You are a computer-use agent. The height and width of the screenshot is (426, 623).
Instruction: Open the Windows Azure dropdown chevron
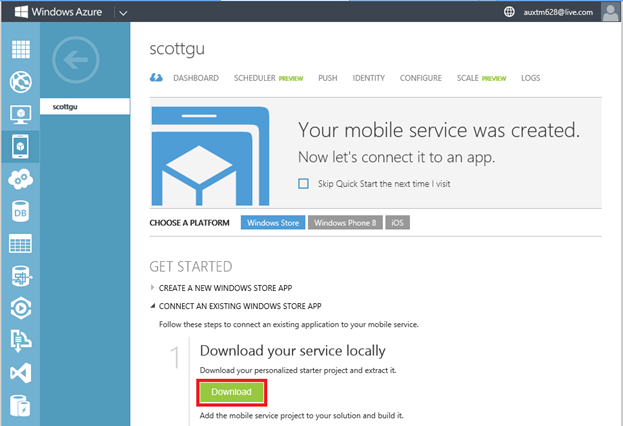[122, 13]
